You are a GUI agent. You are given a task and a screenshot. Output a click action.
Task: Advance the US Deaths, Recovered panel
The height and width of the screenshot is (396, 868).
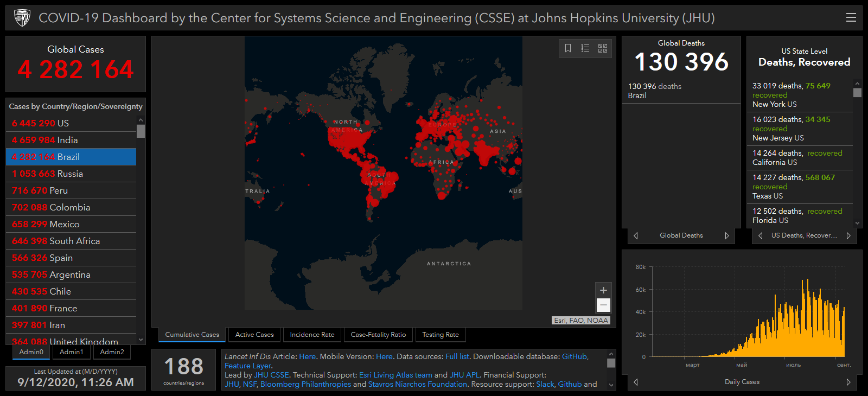tap(848, 235)
